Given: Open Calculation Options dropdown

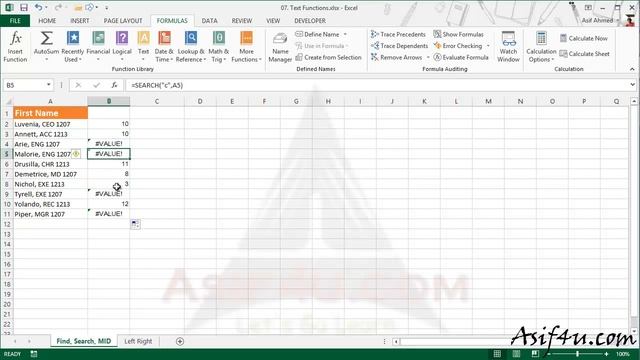Looking at the screenshot, I should tap(541, 47).
